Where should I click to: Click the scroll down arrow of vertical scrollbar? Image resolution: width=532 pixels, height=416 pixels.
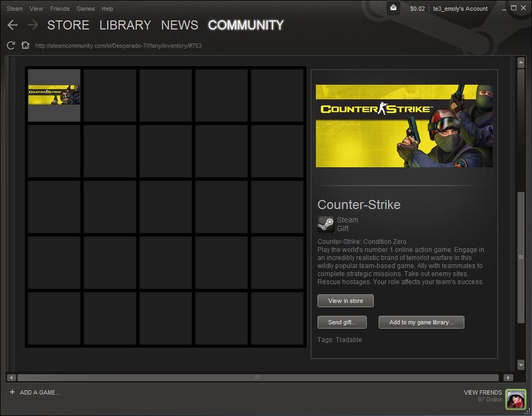(x=521, y=365)
